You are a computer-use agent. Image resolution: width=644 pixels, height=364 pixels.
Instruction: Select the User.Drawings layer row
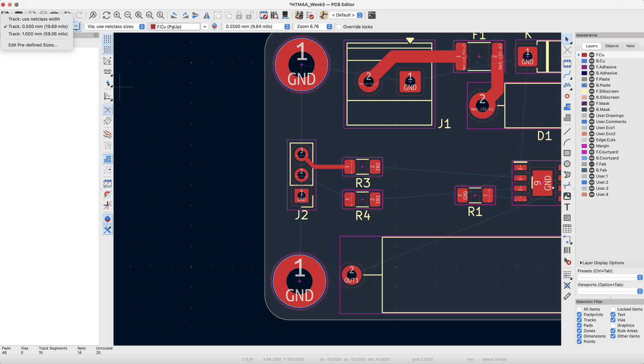(x=609, y=116)
